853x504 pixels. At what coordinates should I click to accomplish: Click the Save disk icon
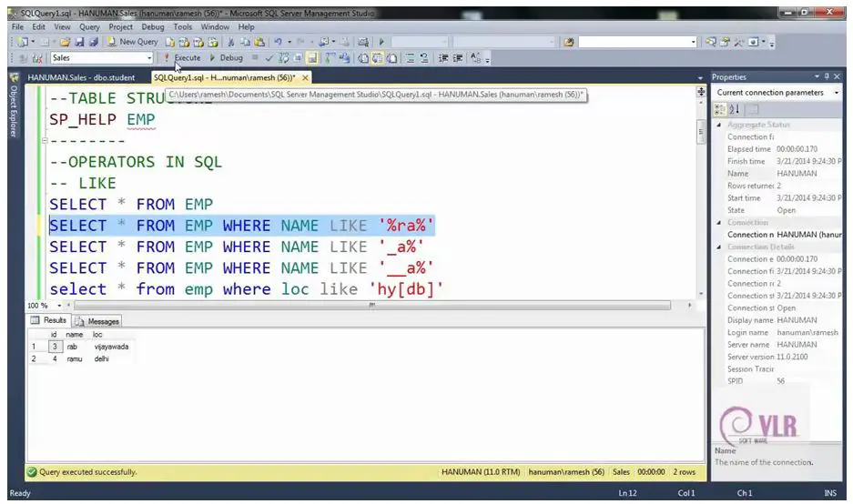[79, 42]
